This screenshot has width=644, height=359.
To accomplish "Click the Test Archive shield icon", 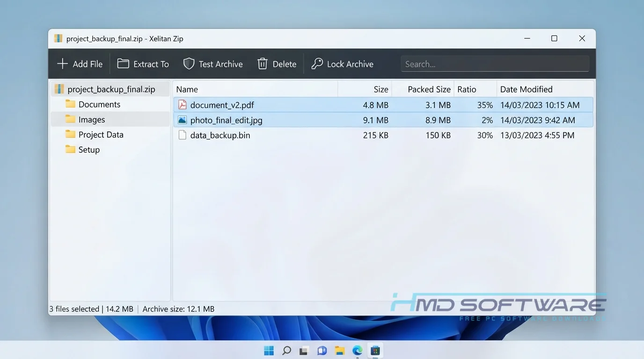I will 189,64.
